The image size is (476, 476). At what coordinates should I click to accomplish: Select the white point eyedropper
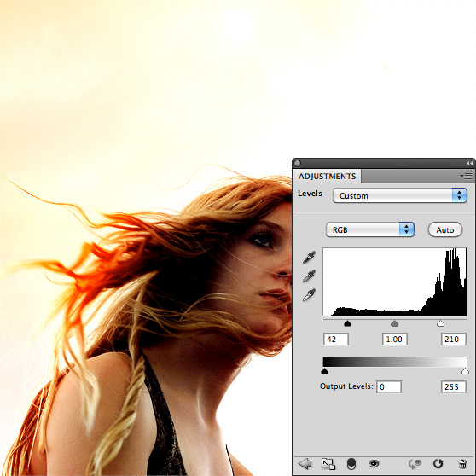309,295
